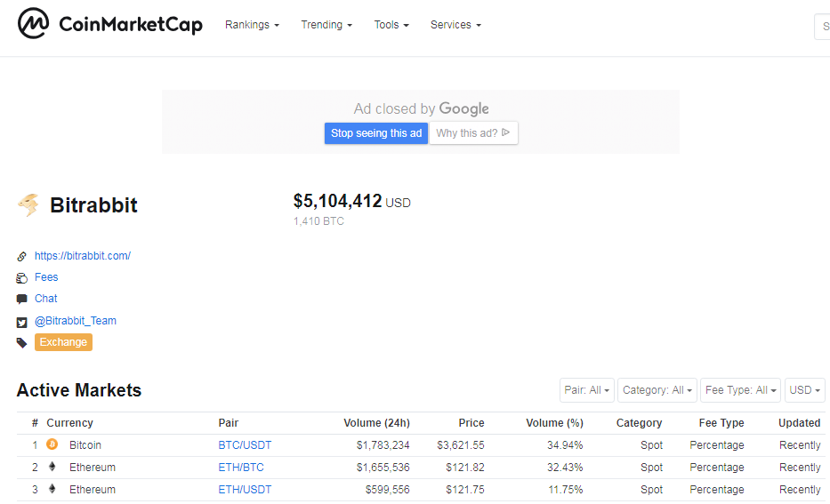Open the ETH/BTC pair link
The height and width of the screenshot is (504, 830).
(241, 468)
